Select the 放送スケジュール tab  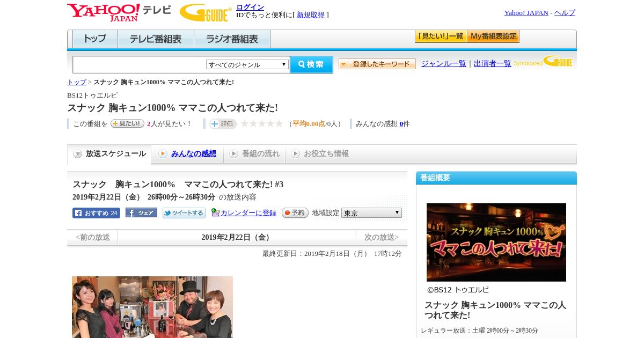[109, 154]
